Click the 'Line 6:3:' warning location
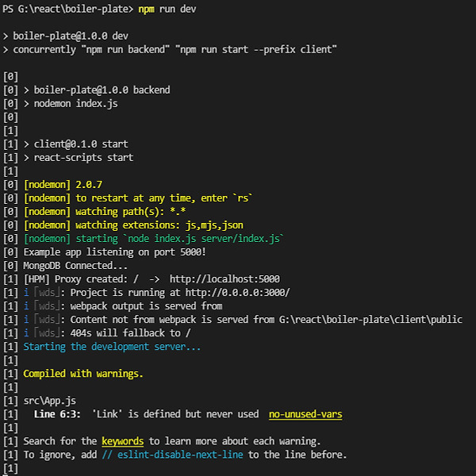Screen dimensions: 476x476 (57, 414)
